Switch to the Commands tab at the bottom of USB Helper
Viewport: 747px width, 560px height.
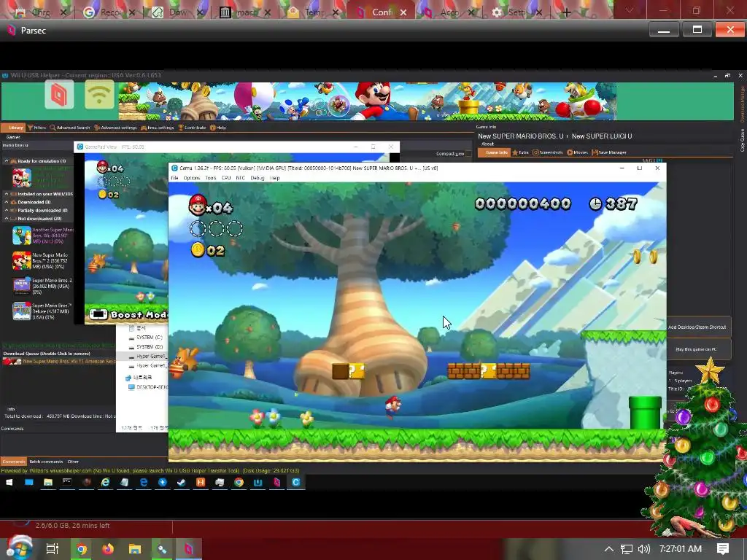tap(13, 462)
